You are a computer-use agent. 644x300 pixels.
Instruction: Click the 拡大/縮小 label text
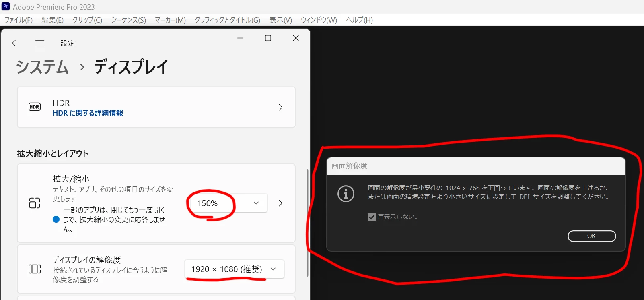tap(71, 179)
